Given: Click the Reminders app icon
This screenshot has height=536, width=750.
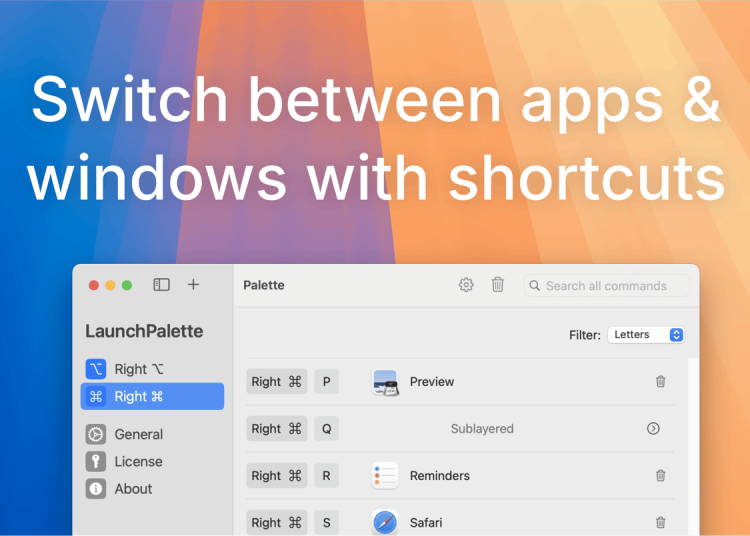Looking at the screenshot, I should pyautogui.click(x=385, y=476).
